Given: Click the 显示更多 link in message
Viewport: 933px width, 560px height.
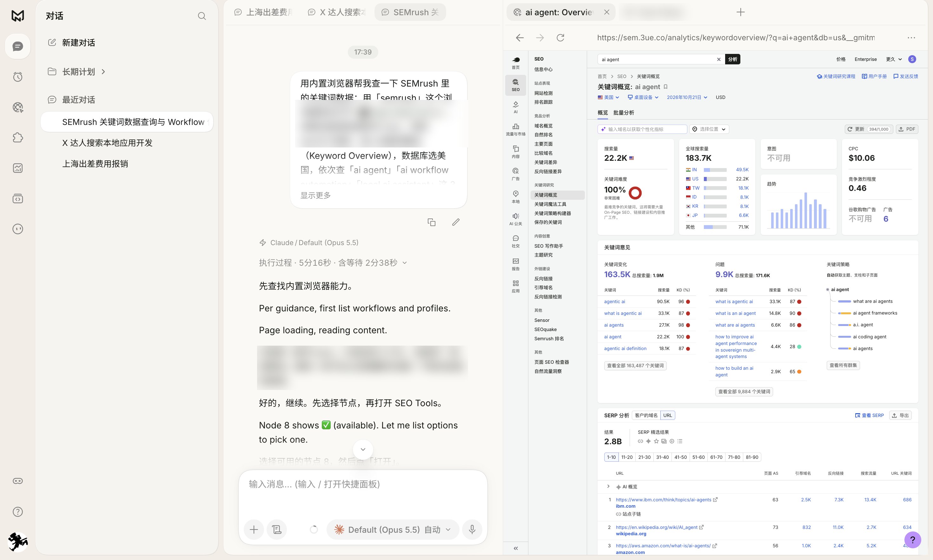Looking at the screenshot, I should 315,195.
